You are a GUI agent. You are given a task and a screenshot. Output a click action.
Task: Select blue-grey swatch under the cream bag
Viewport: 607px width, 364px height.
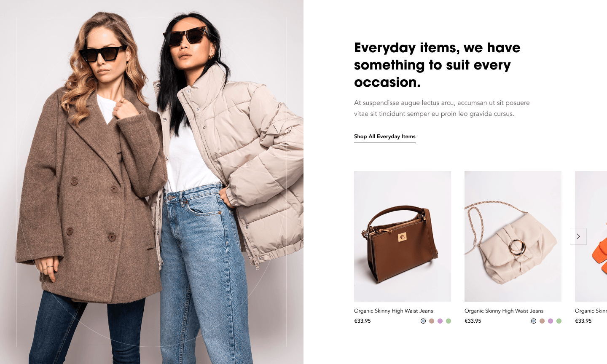[x=534, y=321]
